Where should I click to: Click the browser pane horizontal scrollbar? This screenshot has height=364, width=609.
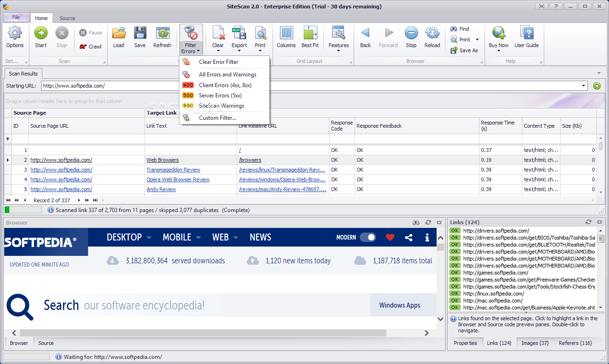coord(203,333)
